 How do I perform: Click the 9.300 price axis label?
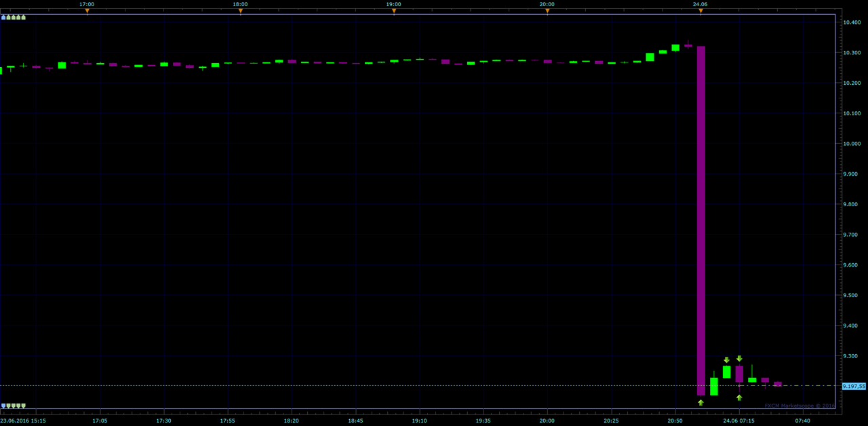click(x=852, y=356)
